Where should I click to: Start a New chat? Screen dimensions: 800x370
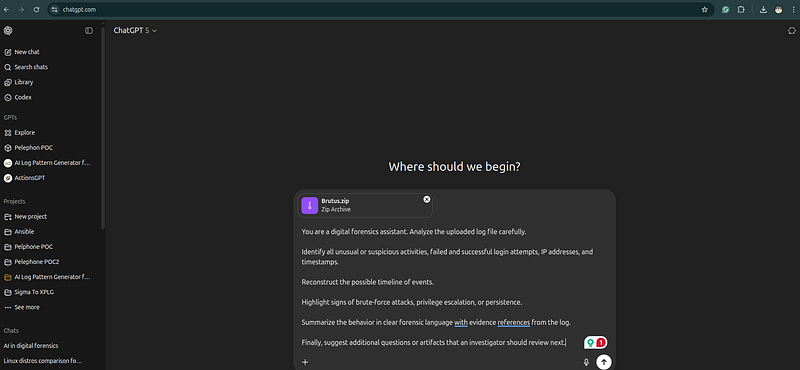pyautogui.click(x=21, y=52)
